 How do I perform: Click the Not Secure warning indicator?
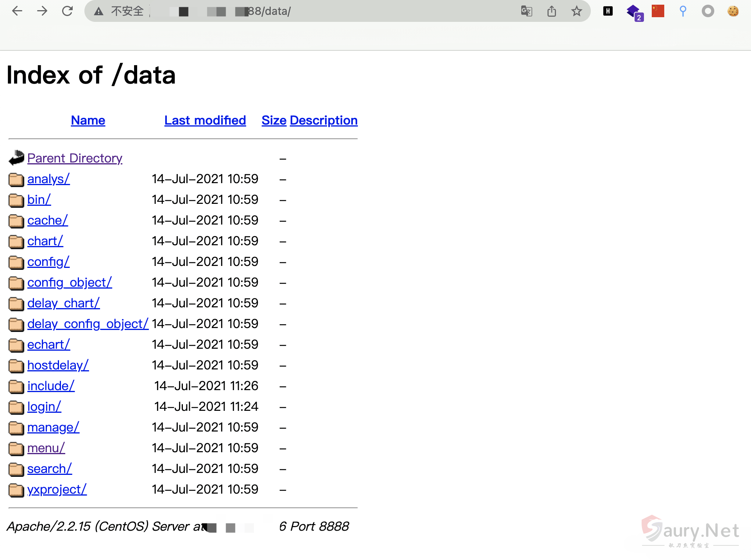coord(117,11)
